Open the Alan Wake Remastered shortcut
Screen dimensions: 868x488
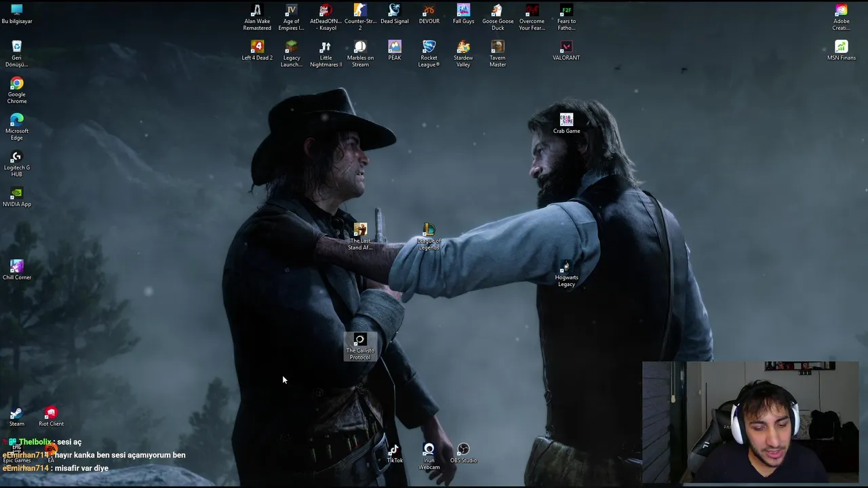[257, 18]
